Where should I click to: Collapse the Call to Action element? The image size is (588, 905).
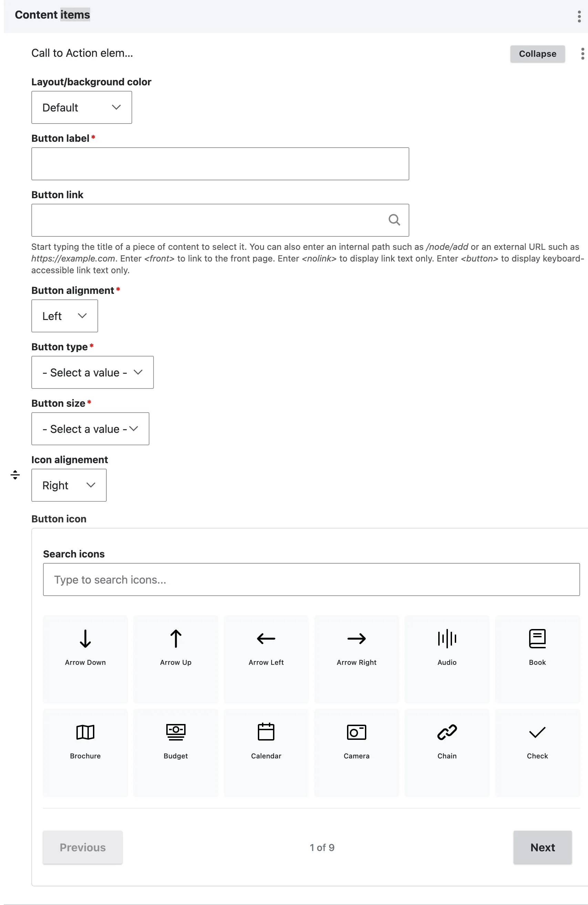coord(537,54)
